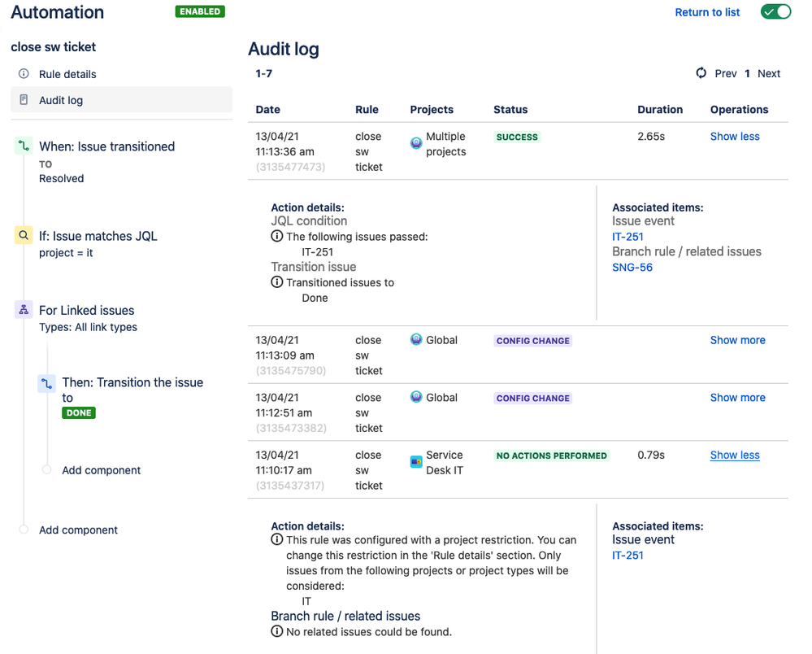
Task: Collapse the success entry with Show less
Action: click(x=735, y=137)
